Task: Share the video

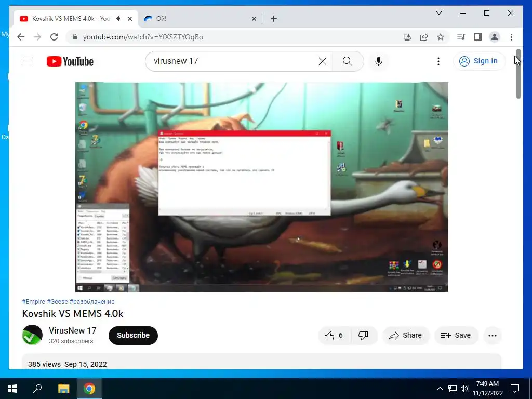Action: 405,336
